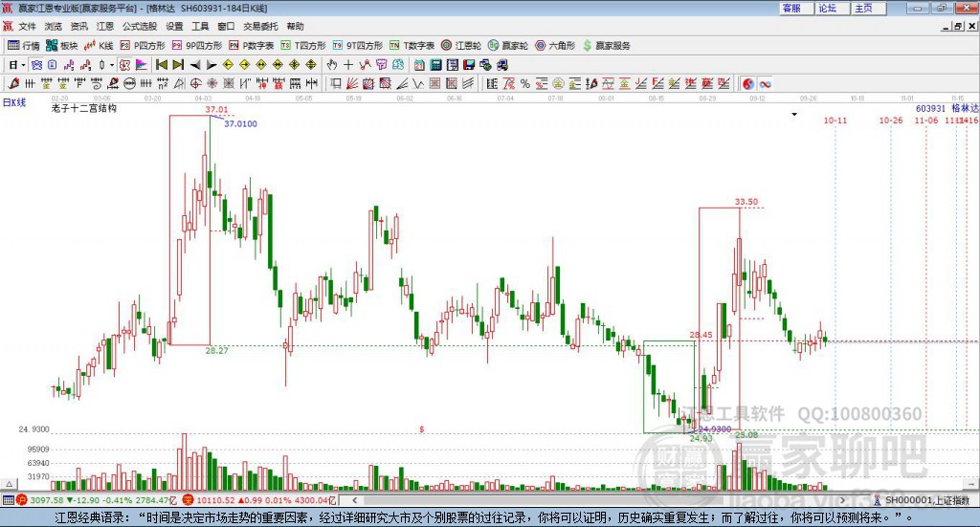980x527 pixels.
Task: Open the 公式选股 menu
Action: (x=140, y=26)
